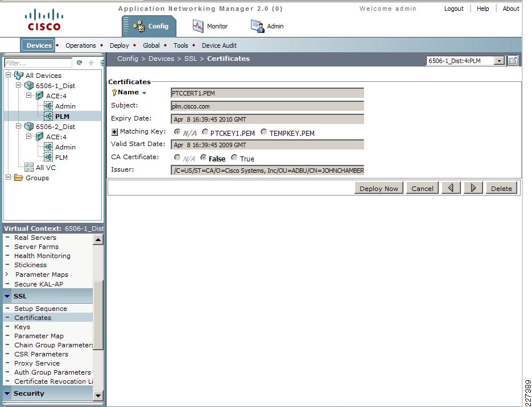The image size is (532, 407).
Task: Open the Operations menu
Action: pyautogui.click(x=81, y=45)
